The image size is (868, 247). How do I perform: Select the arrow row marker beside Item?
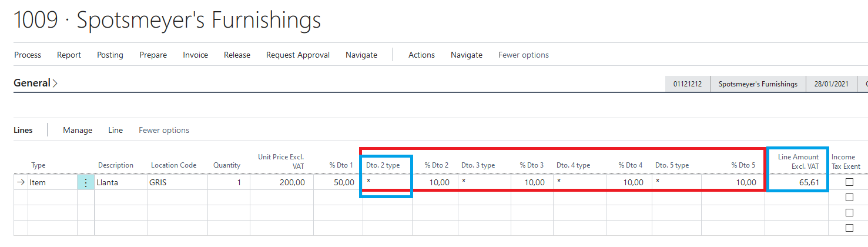tap(21, 182)
